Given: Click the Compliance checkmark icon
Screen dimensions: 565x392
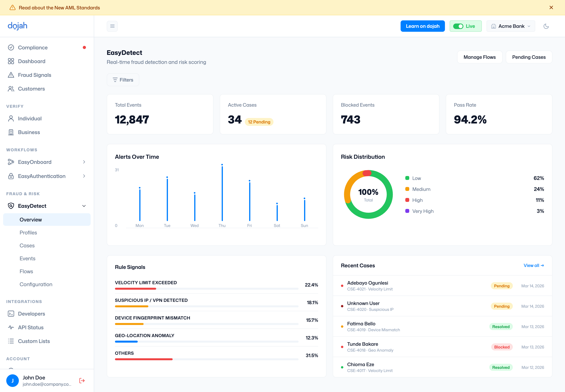Looking at the screenshot, I should click(x=11, y=47).
